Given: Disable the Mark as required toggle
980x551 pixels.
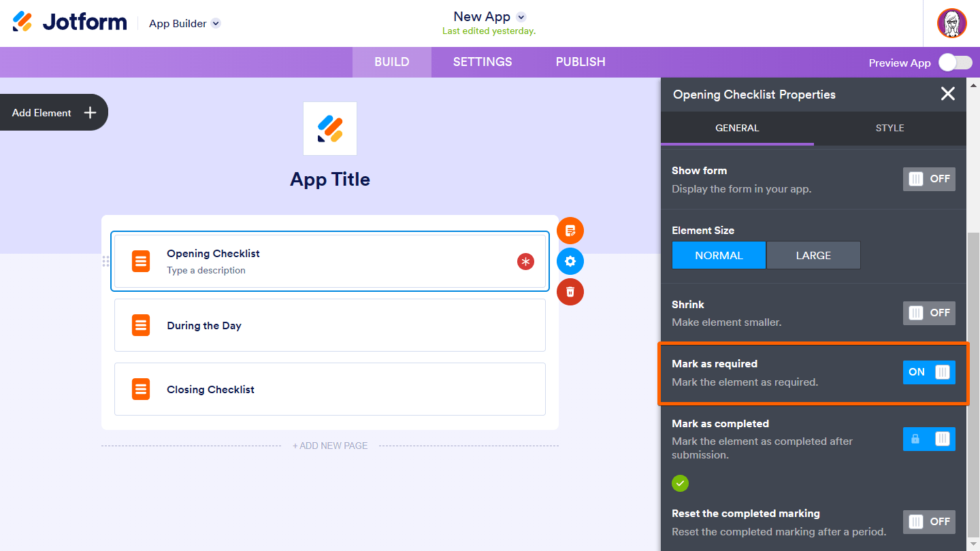Looking at the screenshot, I should tap(929, 372).
